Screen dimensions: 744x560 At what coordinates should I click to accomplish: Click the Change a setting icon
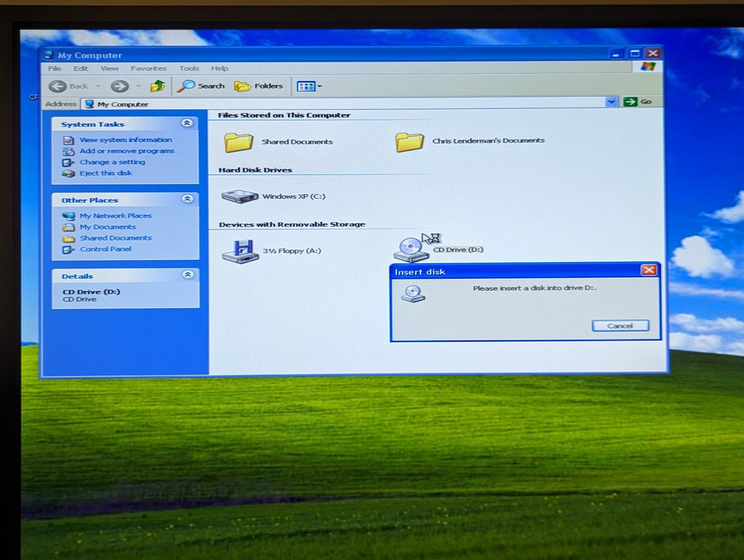point(68,163)
